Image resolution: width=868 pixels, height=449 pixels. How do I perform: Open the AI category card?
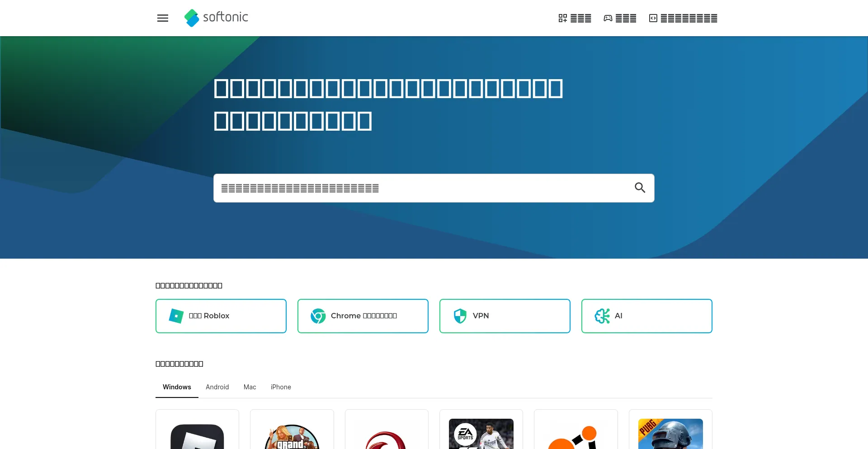(x=646, y=316)
